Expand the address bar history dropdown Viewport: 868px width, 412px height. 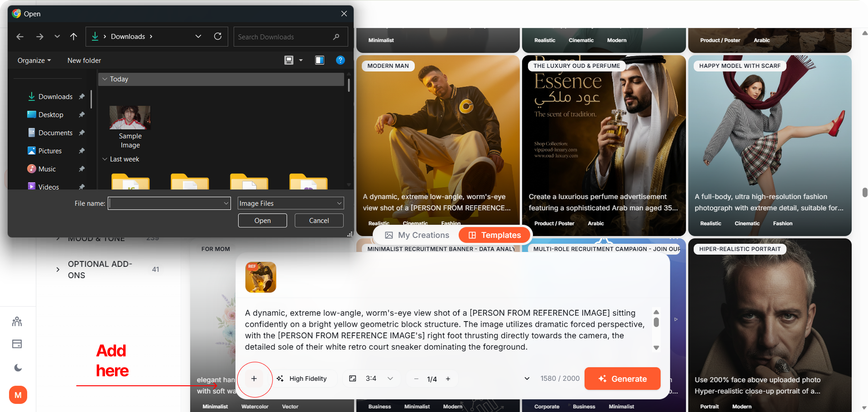click(x=198, y=37)
